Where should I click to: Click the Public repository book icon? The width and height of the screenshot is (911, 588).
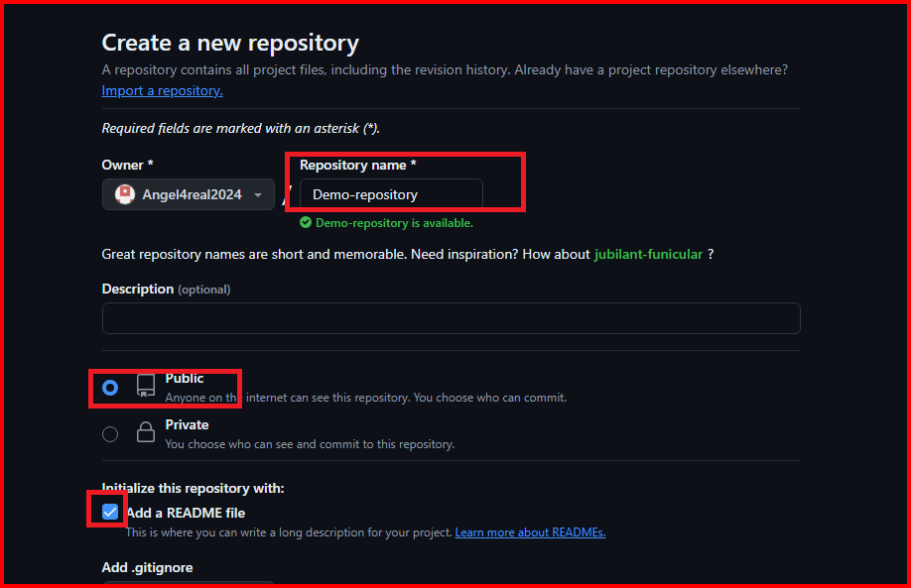(146, 386)
